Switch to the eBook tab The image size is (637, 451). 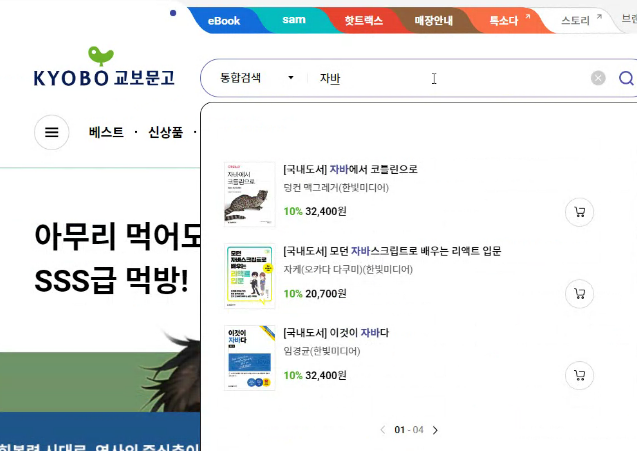pyautogui.click(x=224, y=20)
